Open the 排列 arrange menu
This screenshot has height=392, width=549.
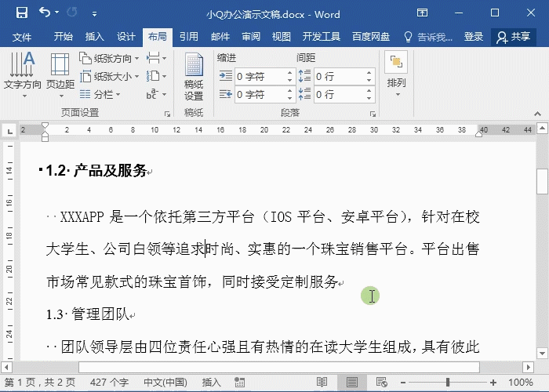(396, 74)
